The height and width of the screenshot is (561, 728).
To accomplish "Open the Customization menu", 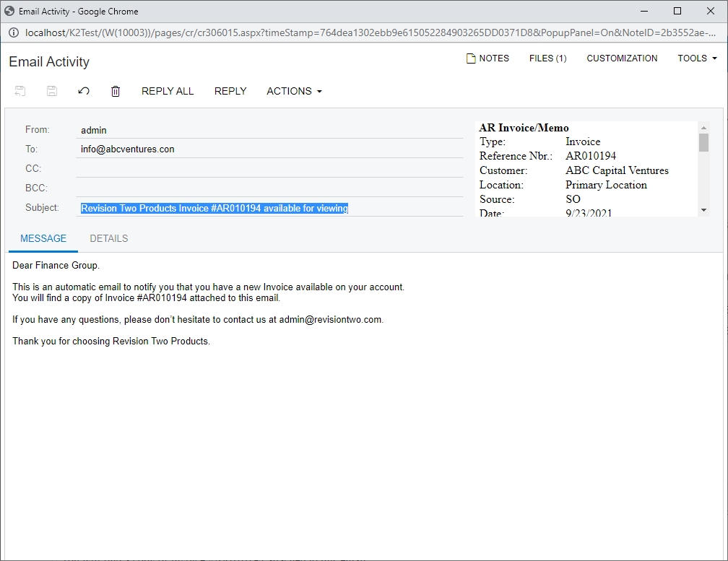I will [x=622, y=58].
